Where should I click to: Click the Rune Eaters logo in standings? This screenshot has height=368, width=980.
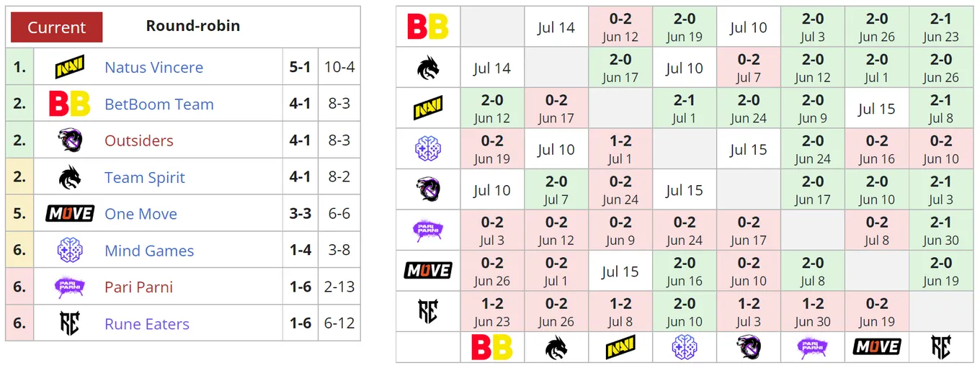click(x=70, y=323)
